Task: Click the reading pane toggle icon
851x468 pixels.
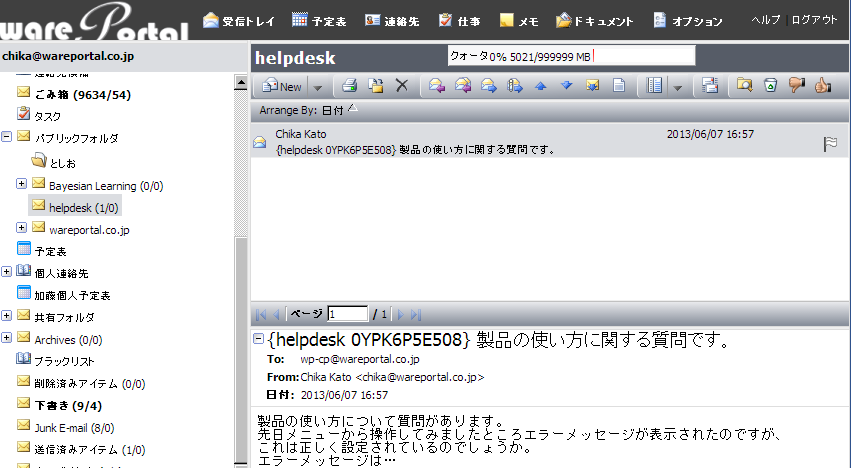Action: pos(710,85)
